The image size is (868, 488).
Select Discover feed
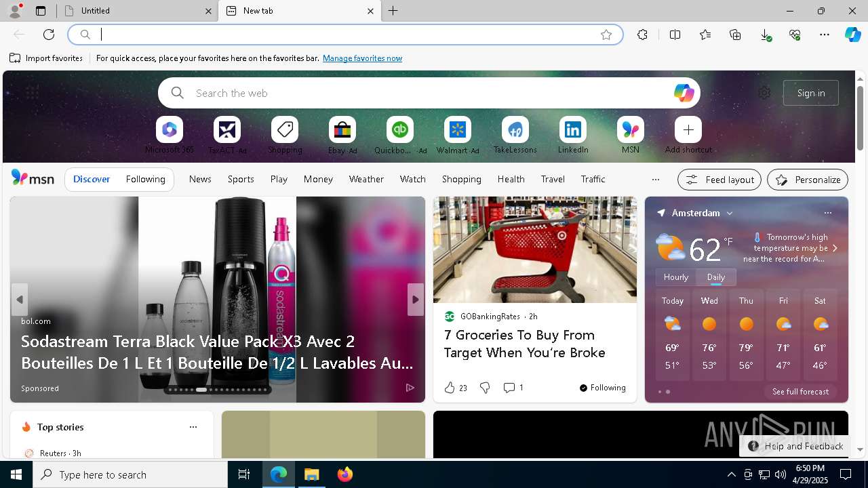[x=92, y=179]
